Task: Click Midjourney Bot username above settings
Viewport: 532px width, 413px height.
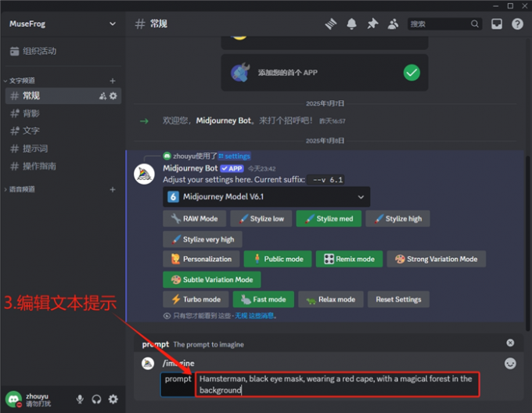Action: [x=190, y=168]
